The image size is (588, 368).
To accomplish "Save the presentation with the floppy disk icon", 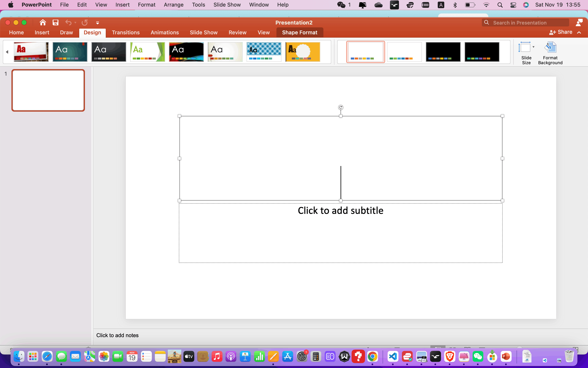I will coord(55,23).
